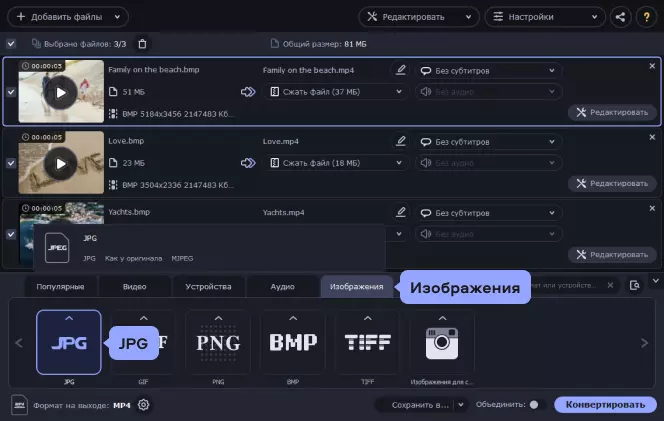Select the BMP format tile
The width and height of the screenshot is (664, 421).
[x=293, y=342]
